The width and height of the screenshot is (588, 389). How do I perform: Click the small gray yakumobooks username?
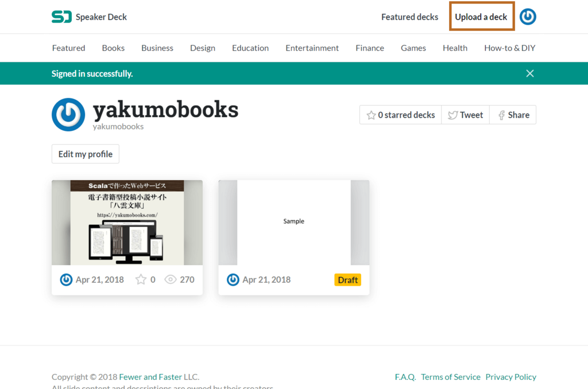click(x=118, y=127)
